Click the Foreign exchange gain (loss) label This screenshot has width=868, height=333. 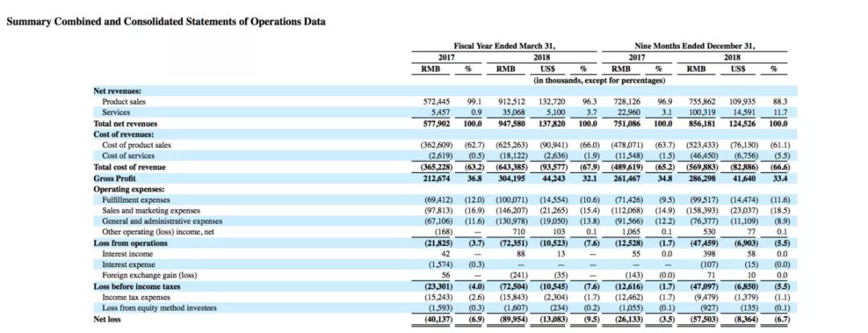tap(149, 275)
